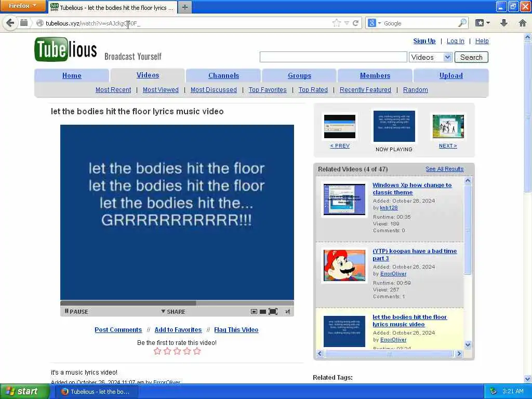Click the Post Comments link
The height and width of the screenshot is (399, 532).
(118, 329)
